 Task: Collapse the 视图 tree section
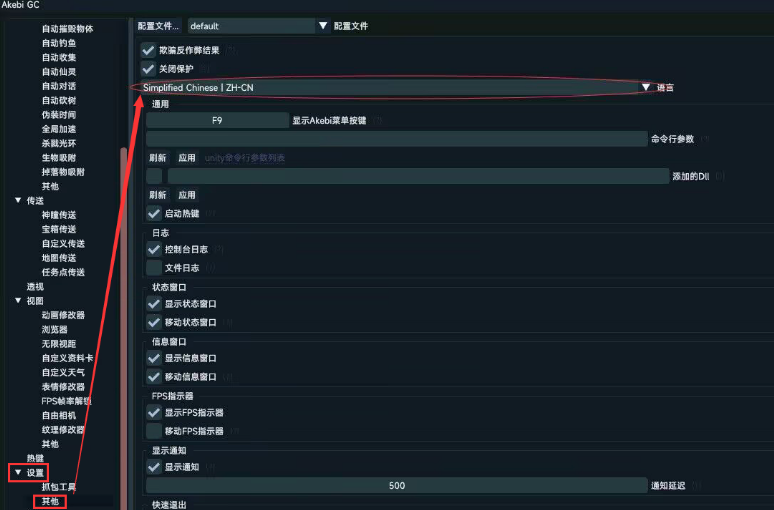[x=18, y=301]
